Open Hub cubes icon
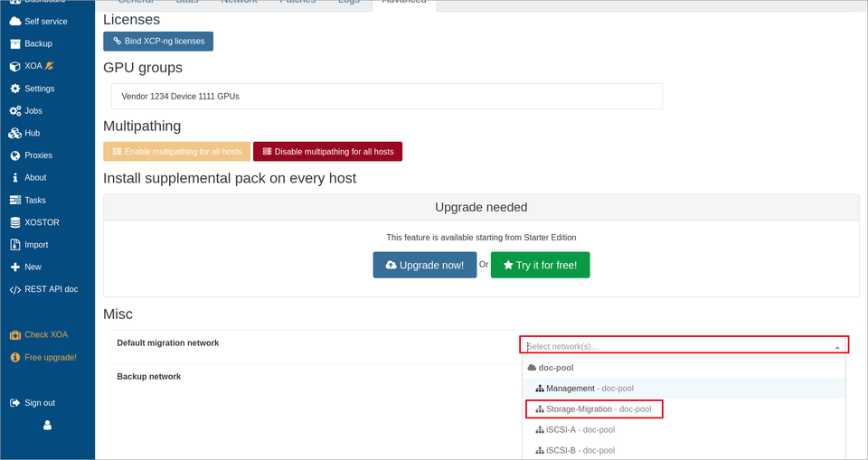Image resolution: width=868 pixels, height=460 pixels. click(x=15, y=133)
